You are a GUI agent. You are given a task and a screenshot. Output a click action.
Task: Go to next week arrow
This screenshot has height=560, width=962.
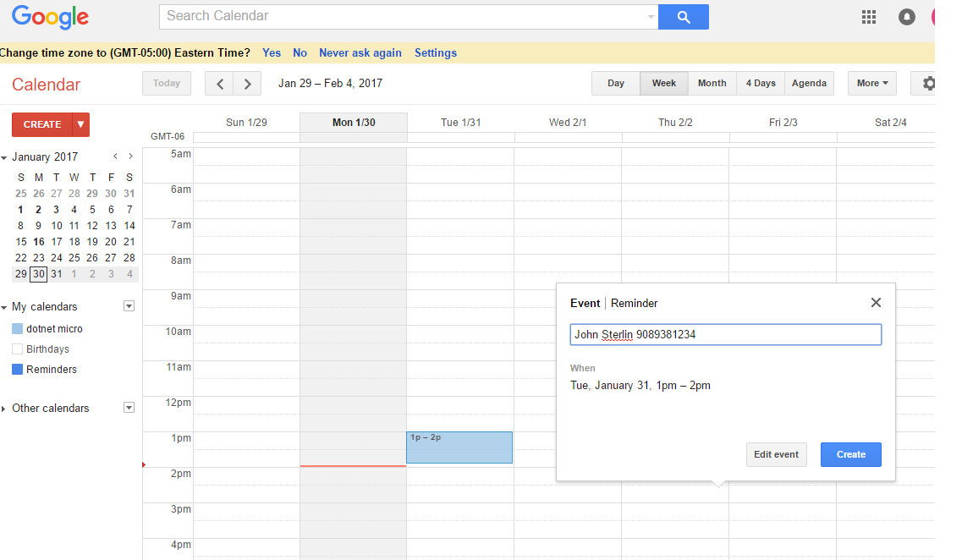[x=247, y=84]
